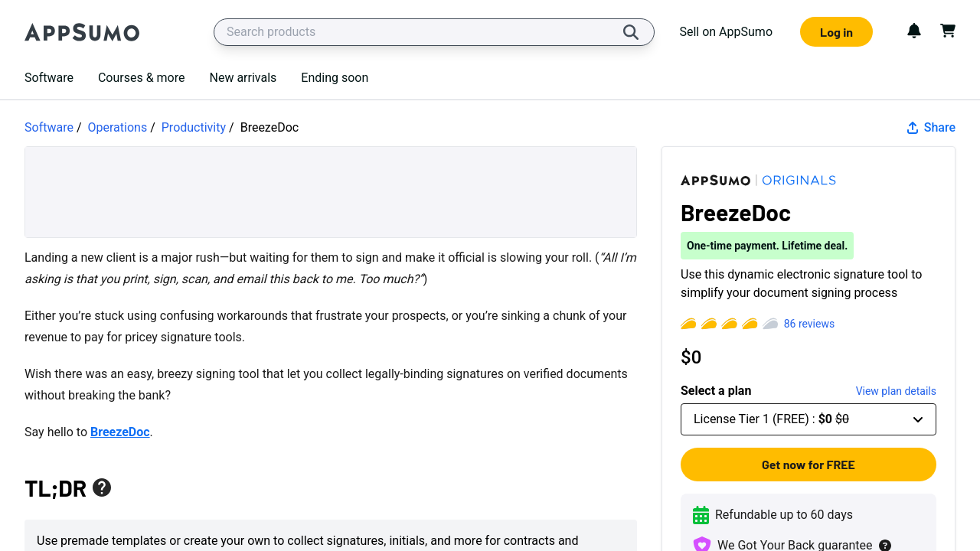
Task: Go to the Productivity breadcrumb
Action: [193, 128]
